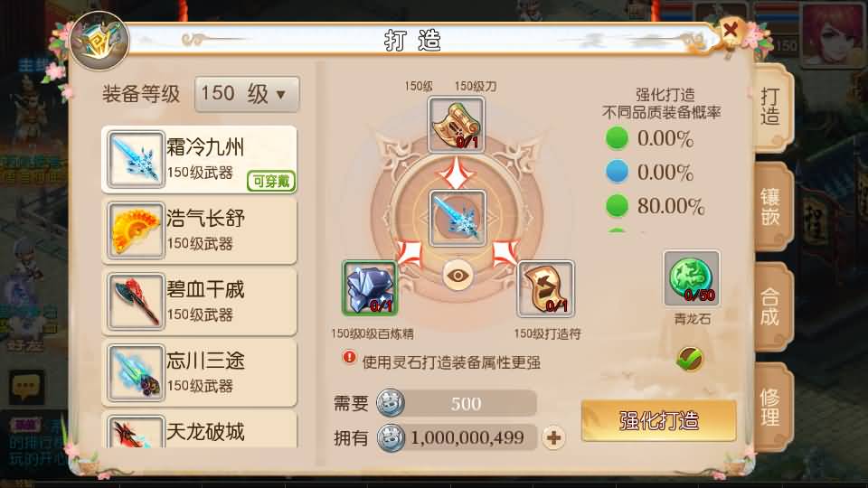Click the 强化打造 button
Image resolution: width=868 pixels, height=488 pixels.
point(659,420)
